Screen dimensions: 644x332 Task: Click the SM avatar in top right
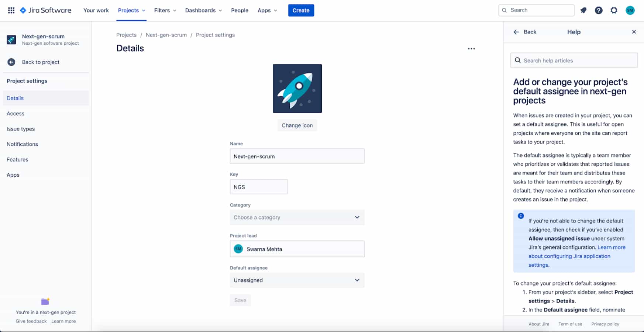click(630, 10)
